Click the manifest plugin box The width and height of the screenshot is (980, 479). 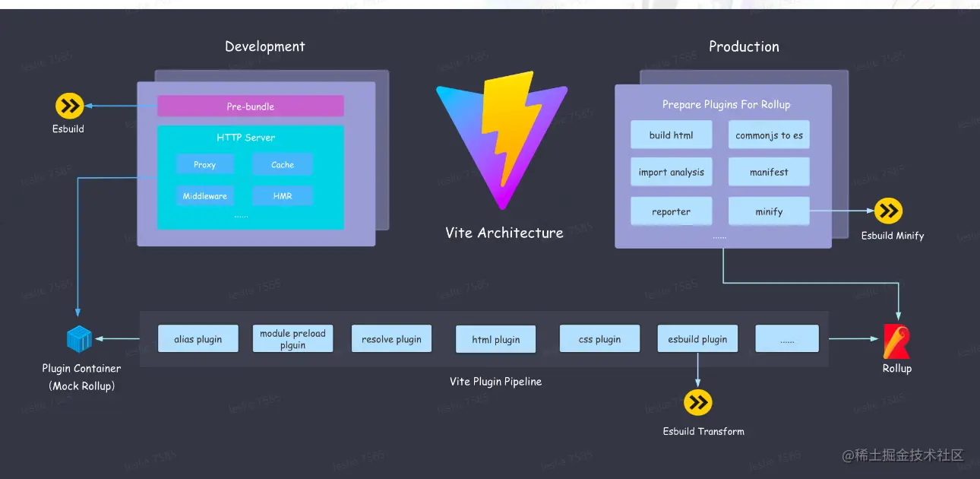[x=769, y=172]
